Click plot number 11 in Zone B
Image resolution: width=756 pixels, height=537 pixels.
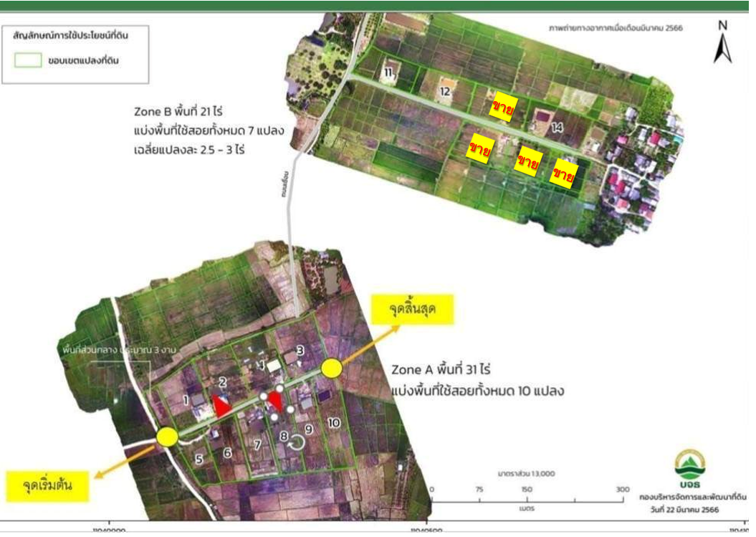coord(388,72)
